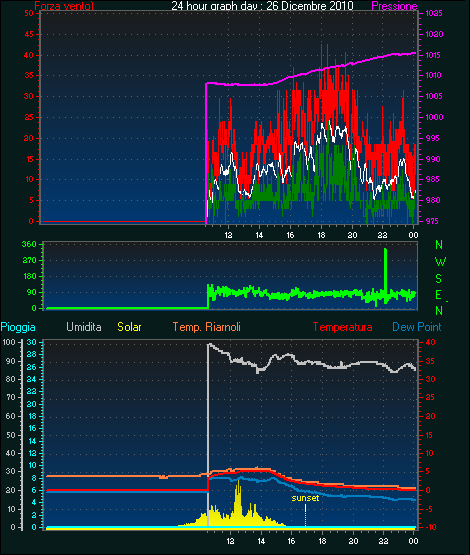Click the '24 hour graph day : 26 Dicembre 2010' title
Image resolution: width=470 pixels, height=555 pixels.
[x=262, y=6]
